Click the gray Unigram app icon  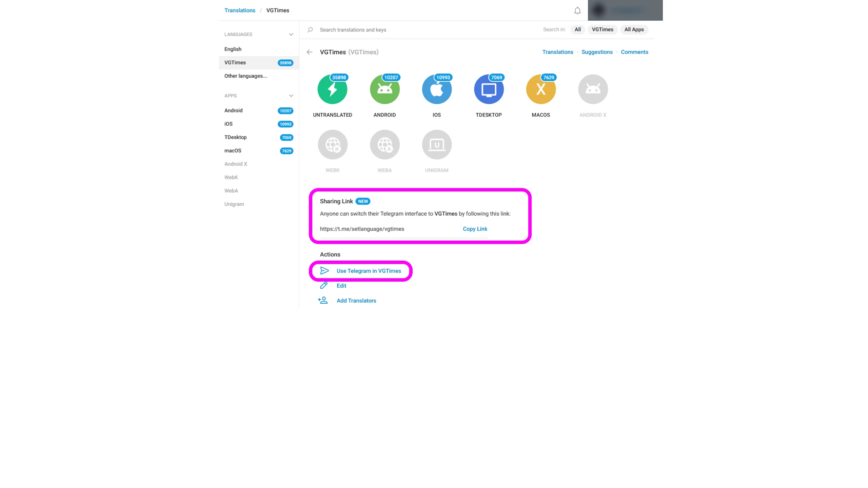(437, 145)
